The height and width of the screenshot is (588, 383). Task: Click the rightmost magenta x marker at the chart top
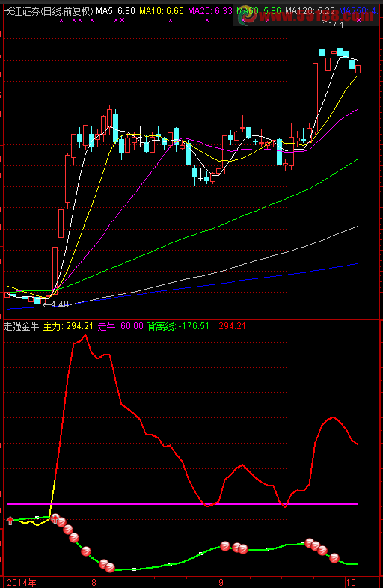pyautogui.click(x=359, y=20)
